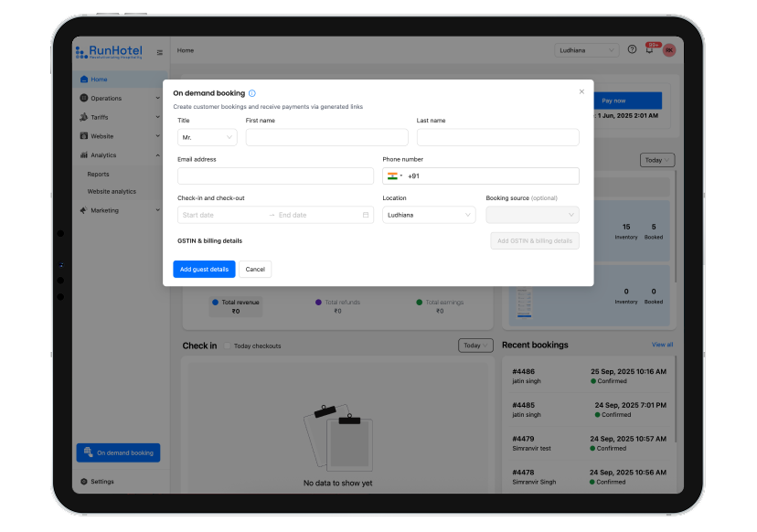Open Website analytics submenu item
The height and width of the screenshot is (532, 757).
tap(112, 192)
